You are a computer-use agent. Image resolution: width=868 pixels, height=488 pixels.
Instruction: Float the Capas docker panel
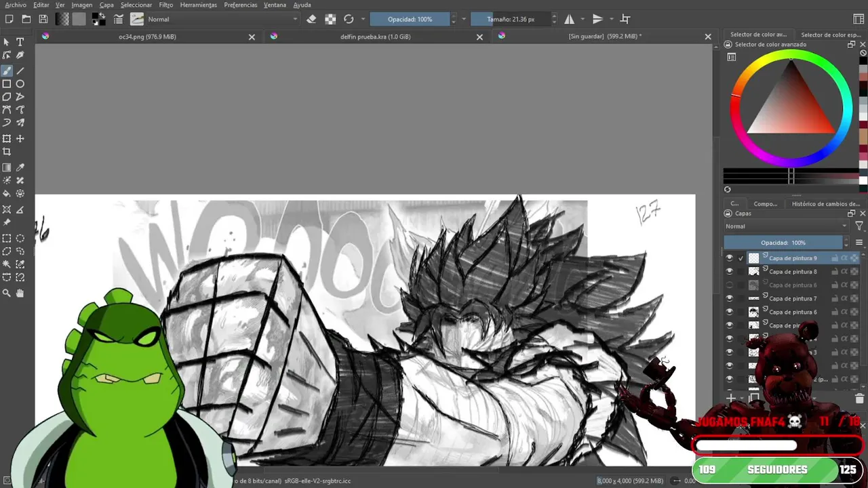(x=851, y=213)
